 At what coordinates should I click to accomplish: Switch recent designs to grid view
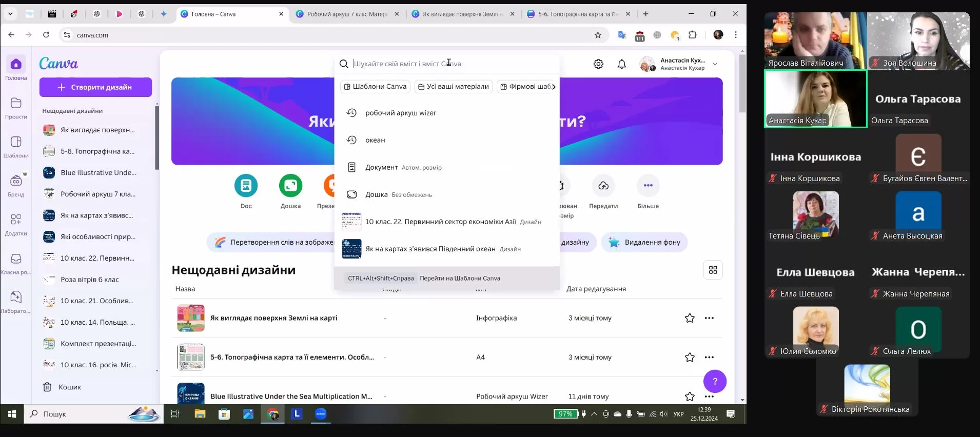click(713, 270)
